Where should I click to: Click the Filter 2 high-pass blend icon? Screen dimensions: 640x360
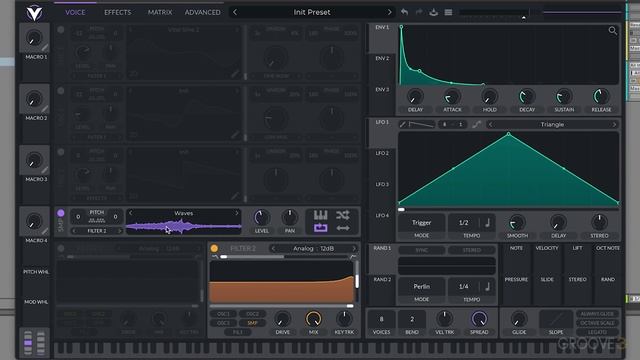(x=353, y=257)
